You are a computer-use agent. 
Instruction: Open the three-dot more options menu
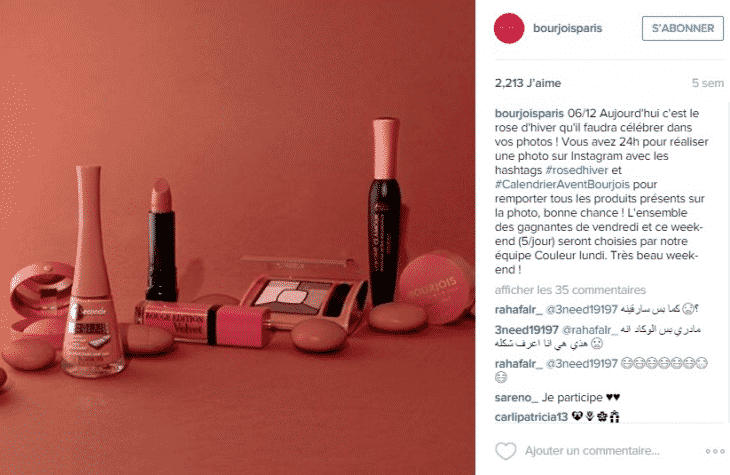[x=715, y=451]
